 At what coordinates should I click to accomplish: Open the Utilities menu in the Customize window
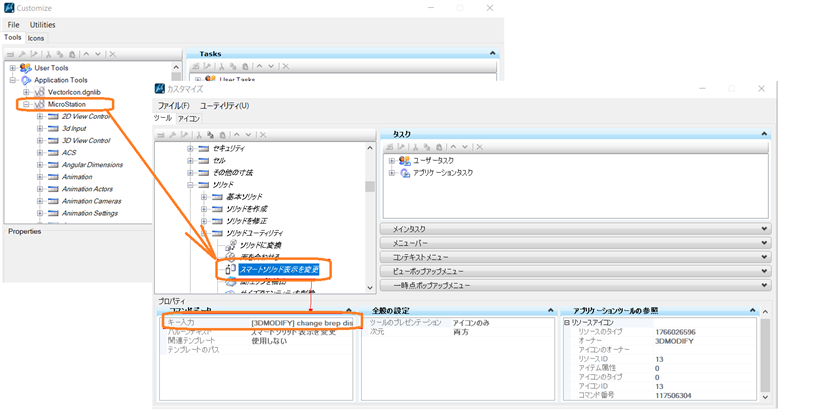pos(42,25)
